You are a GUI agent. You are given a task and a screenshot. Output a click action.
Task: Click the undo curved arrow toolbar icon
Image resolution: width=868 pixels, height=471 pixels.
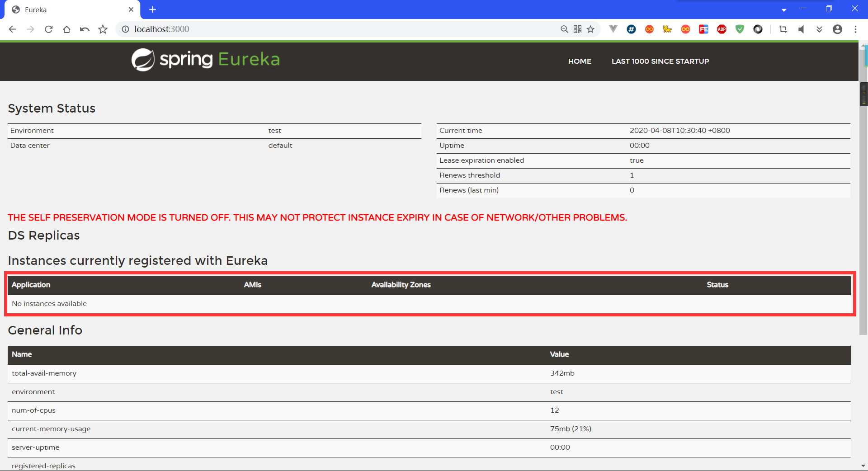[85, 29]
